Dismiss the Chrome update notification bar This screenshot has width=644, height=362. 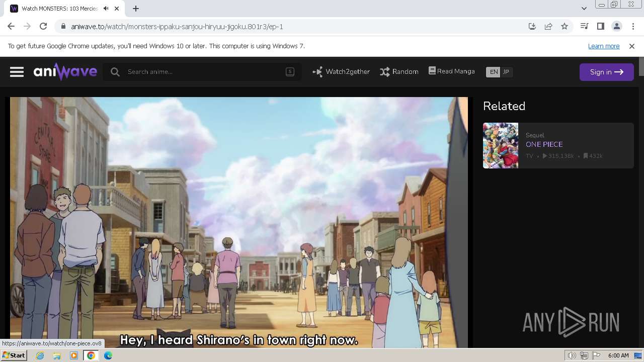pyautogui.click(x=632, y=46)
